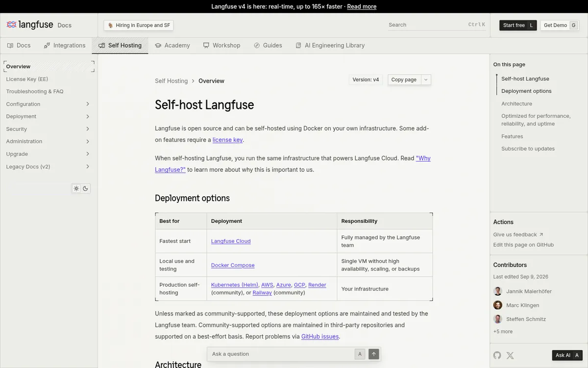Viewport: 588px width, 368px height.
Task: Open the Azure deployment link
Action: coord(283,285)
